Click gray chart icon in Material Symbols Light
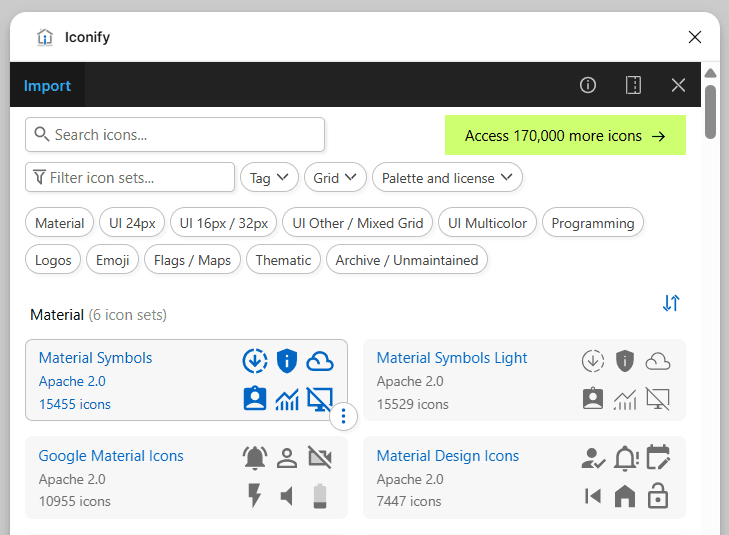 click(625, 399)
